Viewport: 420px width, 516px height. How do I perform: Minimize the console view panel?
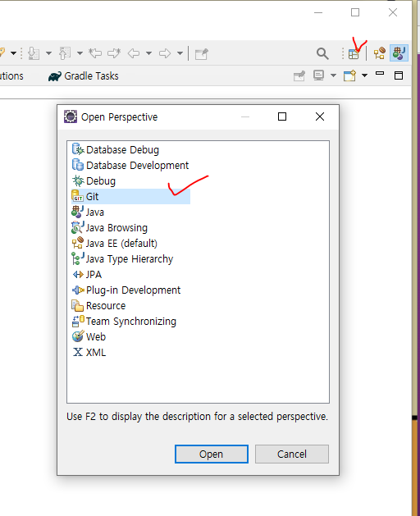380,73
